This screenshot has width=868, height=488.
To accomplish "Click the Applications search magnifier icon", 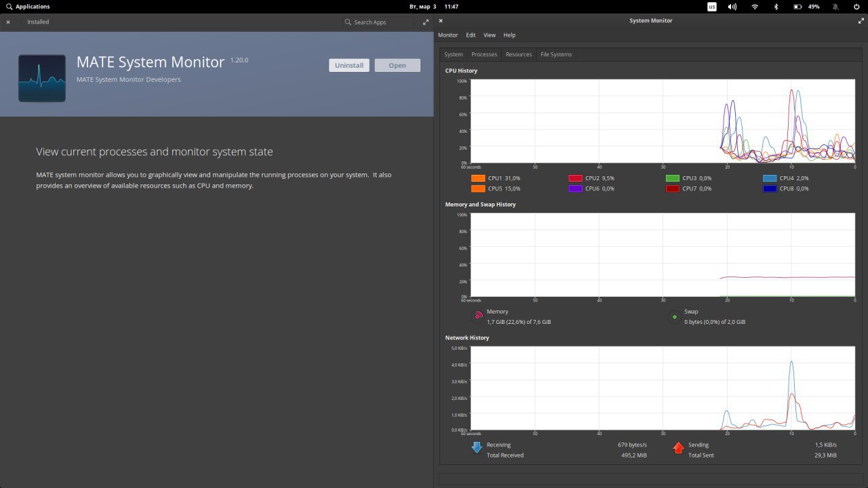I will point(9,7).
